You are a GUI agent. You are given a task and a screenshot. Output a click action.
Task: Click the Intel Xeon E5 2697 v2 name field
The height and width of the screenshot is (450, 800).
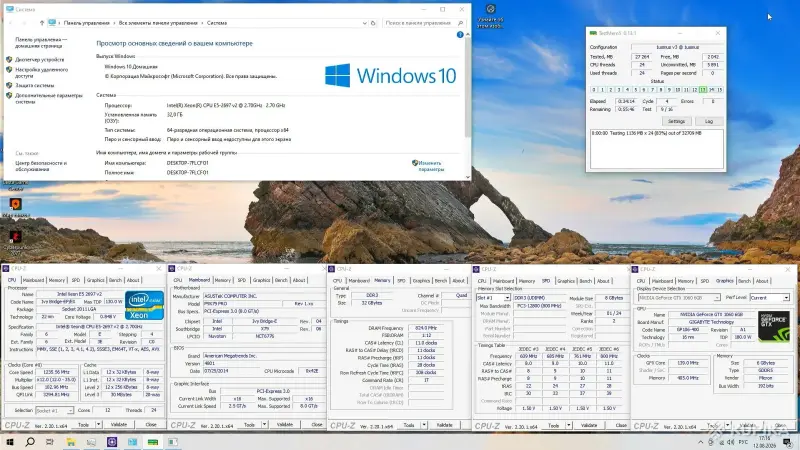[x=79, y=294]
